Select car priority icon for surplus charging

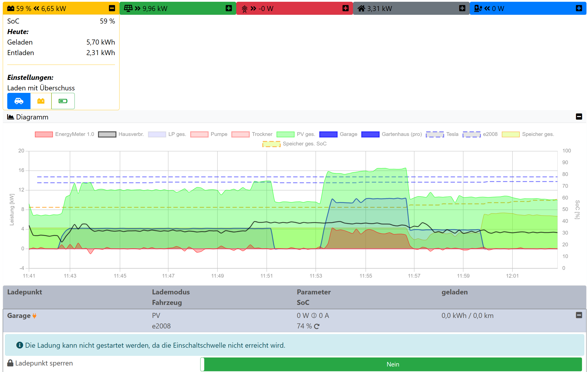click(x=19, y=101)
